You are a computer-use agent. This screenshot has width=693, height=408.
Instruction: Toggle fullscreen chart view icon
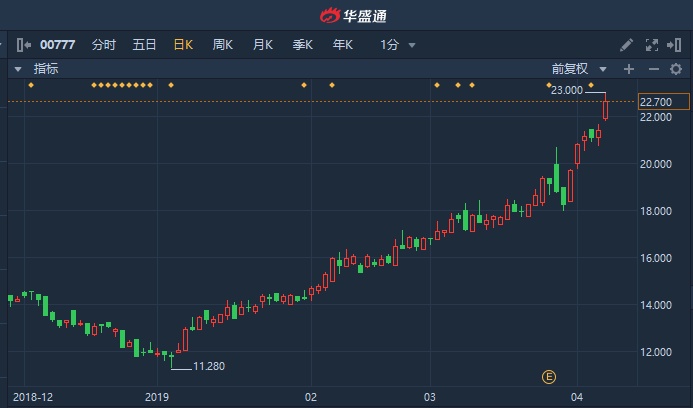point(651,45)
